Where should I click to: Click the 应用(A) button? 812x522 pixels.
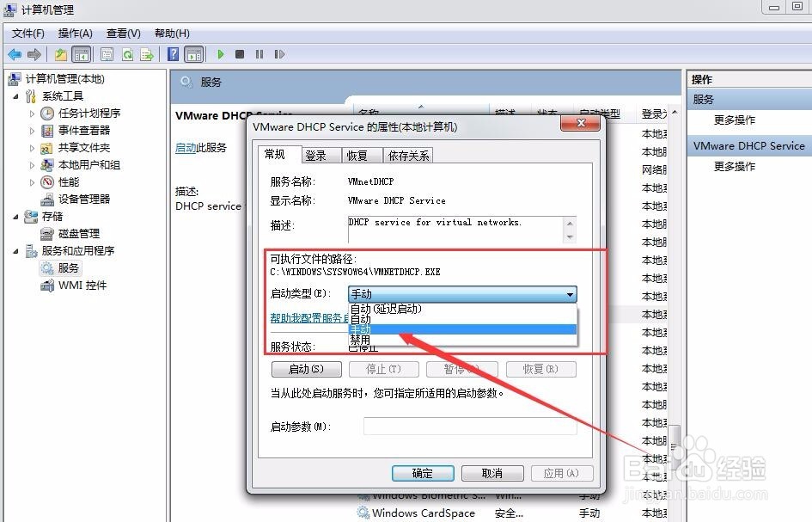pyautogui.click(x=561, y=473)
